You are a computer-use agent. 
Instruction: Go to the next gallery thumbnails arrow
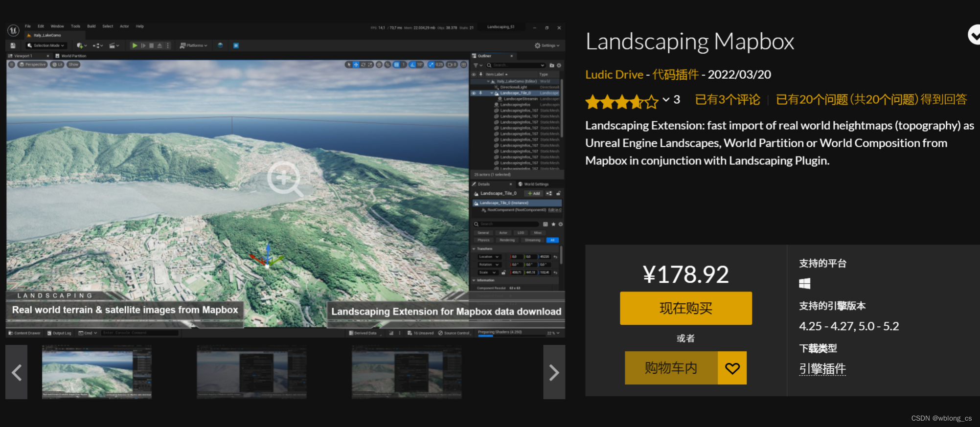pos(554,372)
